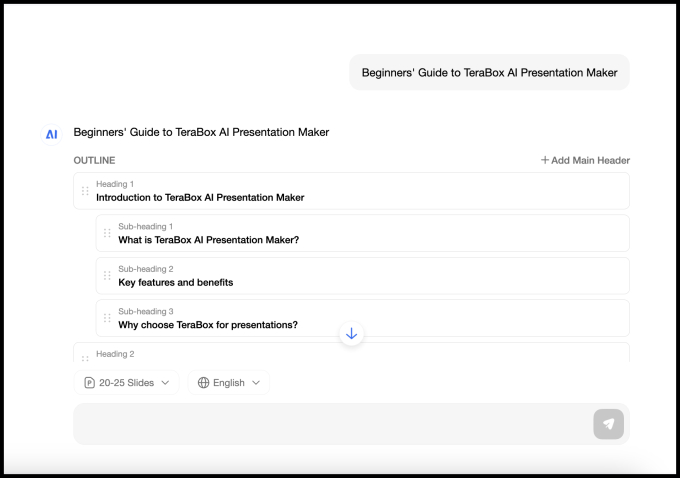Viewport: 680px width, 478px height.
Task: Select 'What is TeraBox AI Presentation Maker?' text
Action: tap(209, 240)
